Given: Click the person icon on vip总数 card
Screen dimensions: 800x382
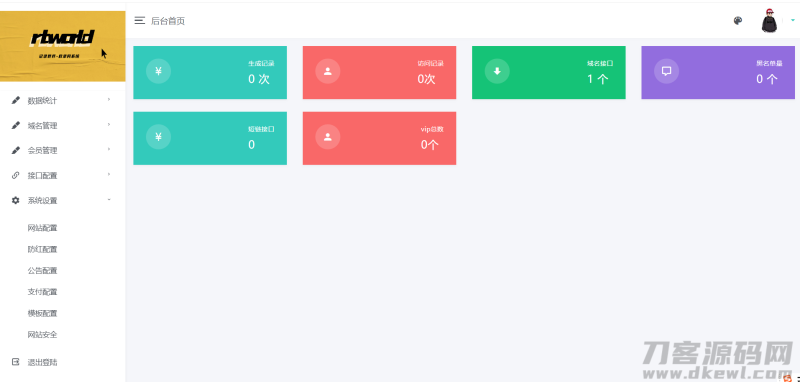Looking at the screenshot, I should (328, 137).
